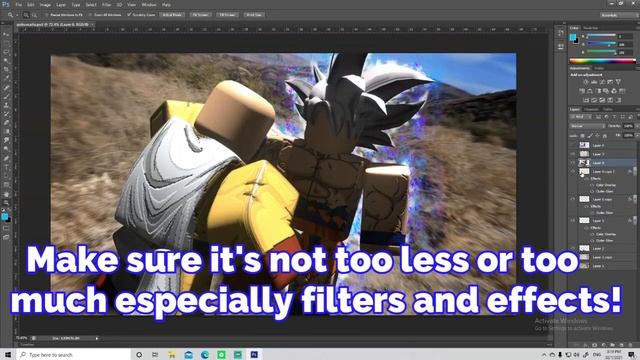Select the Layer 1 copy thumbnail
640x360 pixels.
click(584, 257)
